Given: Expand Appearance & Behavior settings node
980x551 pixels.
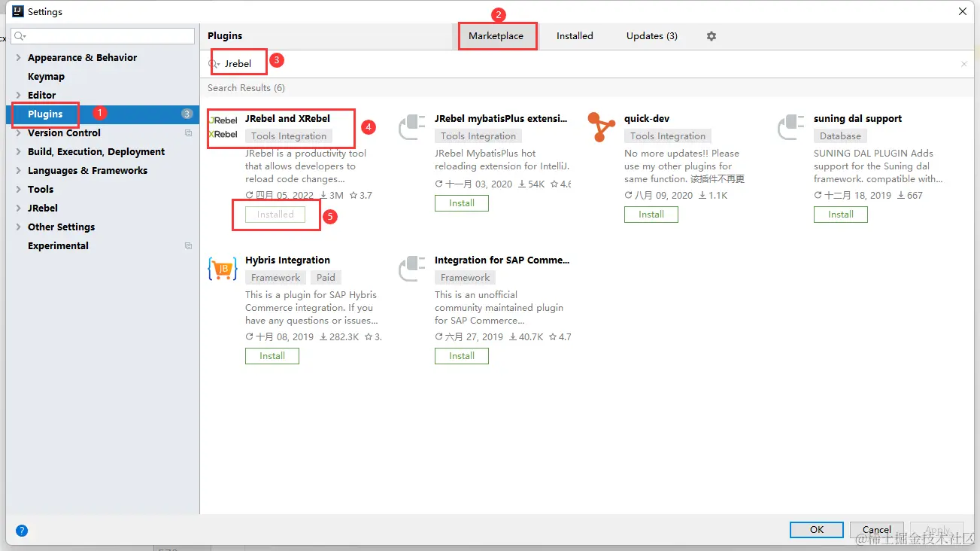Looking at the screenshot, I should pos(18,58).
